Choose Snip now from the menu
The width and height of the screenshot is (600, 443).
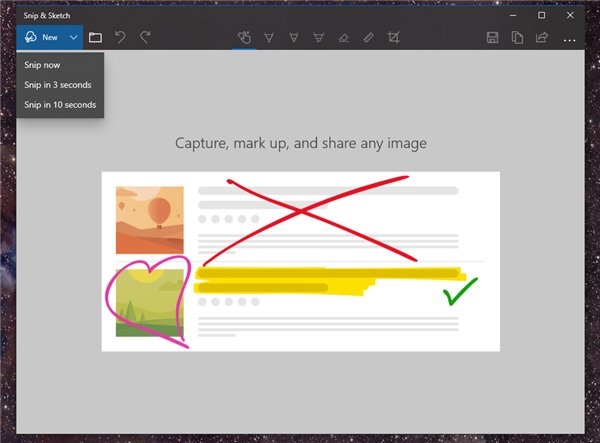(x=43, y=66)
